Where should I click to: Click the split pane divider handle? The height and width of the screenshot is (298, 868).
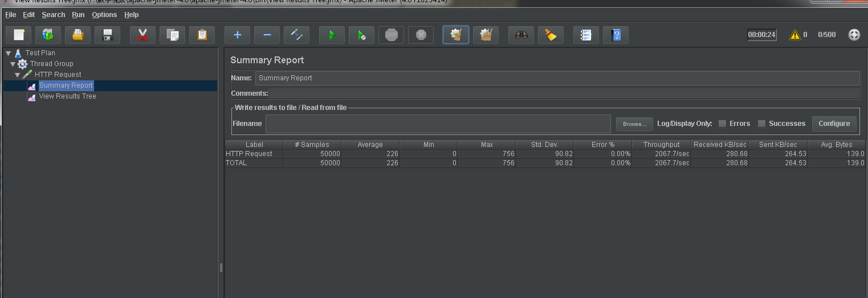tap(221, 268)
